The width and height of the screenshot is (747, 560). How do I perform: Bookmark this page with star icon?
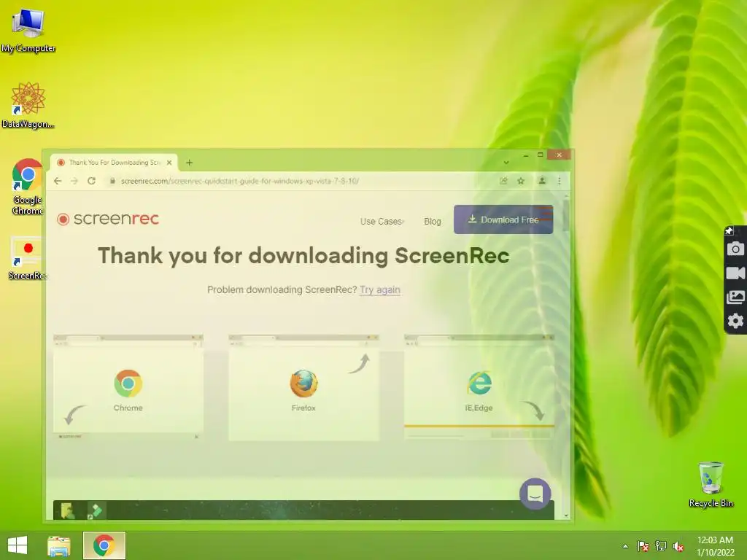(521, 181)
